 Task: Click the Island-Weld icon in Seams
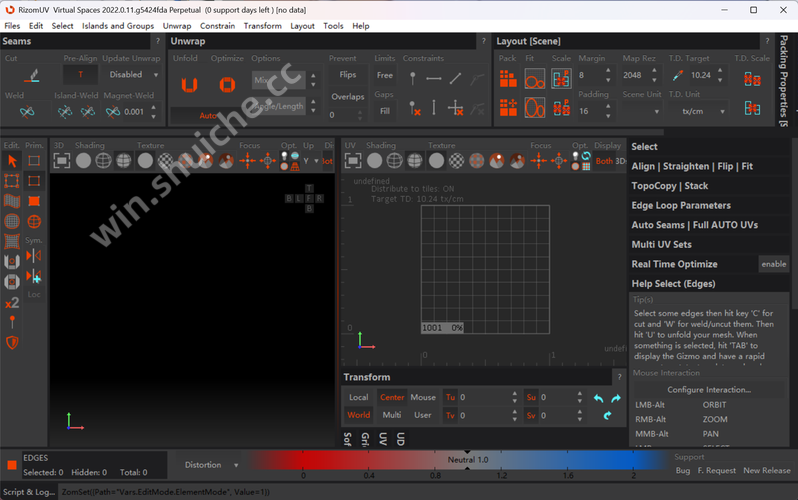tap(65, 112)
